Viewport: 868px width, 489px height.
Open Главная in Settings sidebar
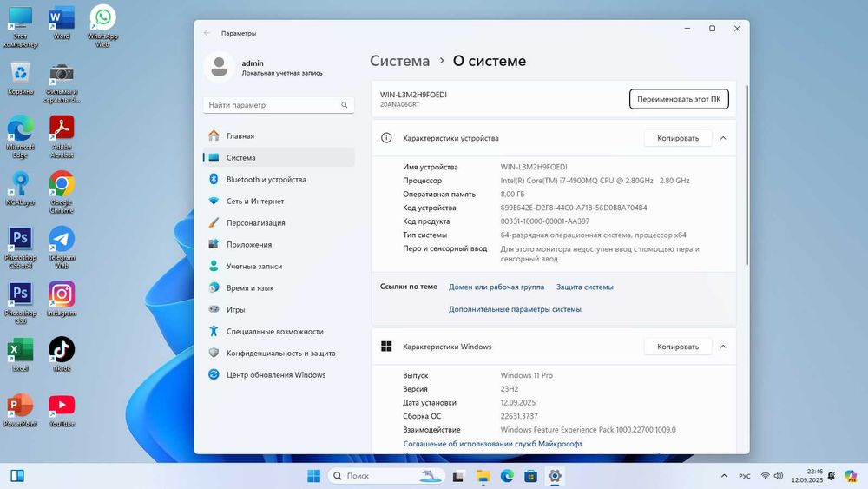click(279, 135)
